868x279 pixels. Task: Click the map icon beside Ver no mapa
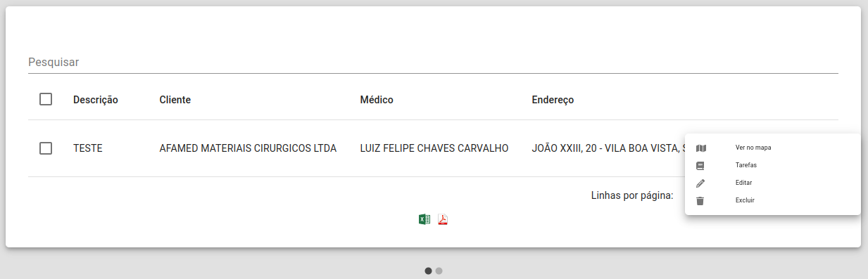(700, 148)
